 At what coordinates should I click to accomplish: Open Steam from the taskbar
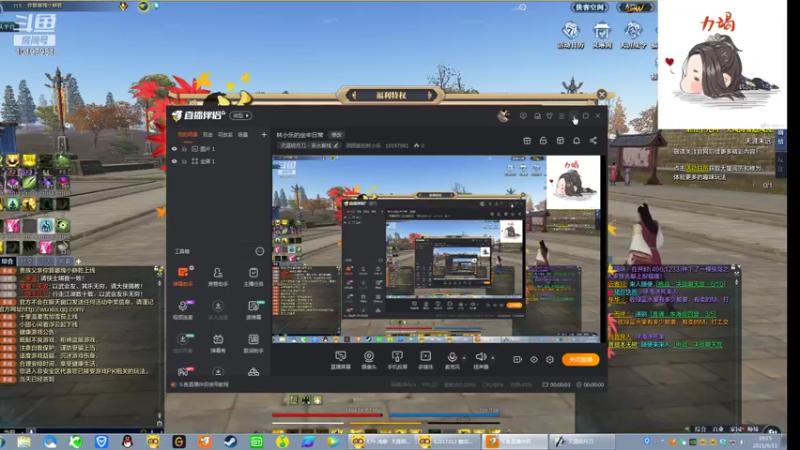pyautogui.click(x=230, y=441)
